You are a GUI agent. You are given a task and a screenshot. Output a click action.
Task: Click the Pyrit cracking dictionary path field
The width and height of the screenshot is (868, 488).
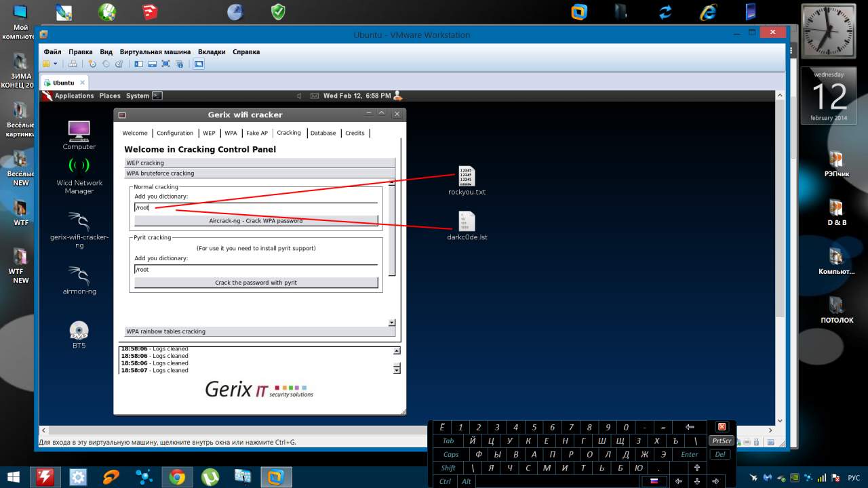tap(256, 269)
